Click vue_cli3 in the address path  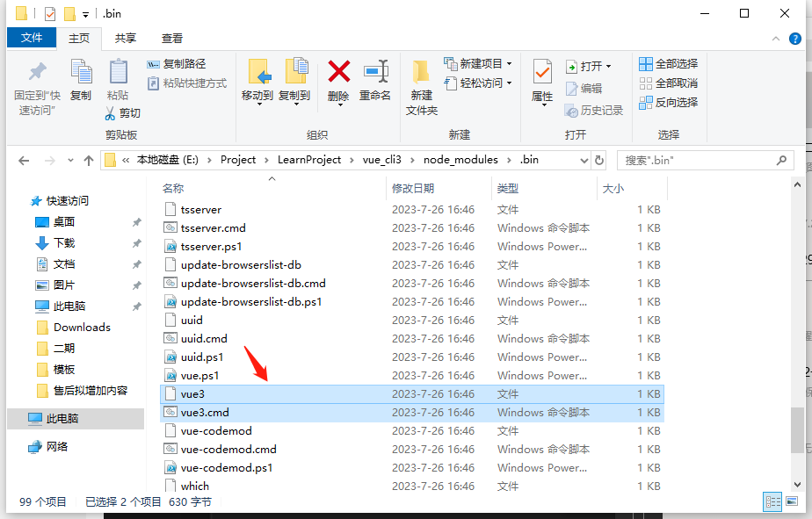(381, 159)
